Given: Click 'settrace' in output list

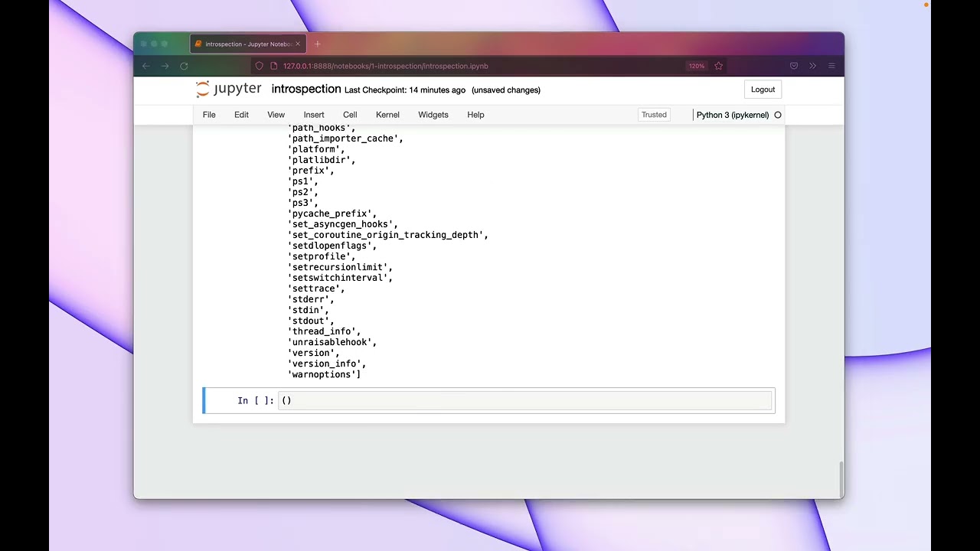Looking at the screenshot, I should (x=316, y=289).
